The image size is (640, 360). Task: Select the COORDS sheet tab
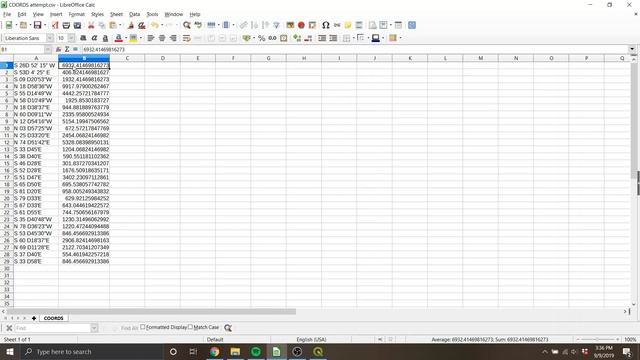(53, 318)
